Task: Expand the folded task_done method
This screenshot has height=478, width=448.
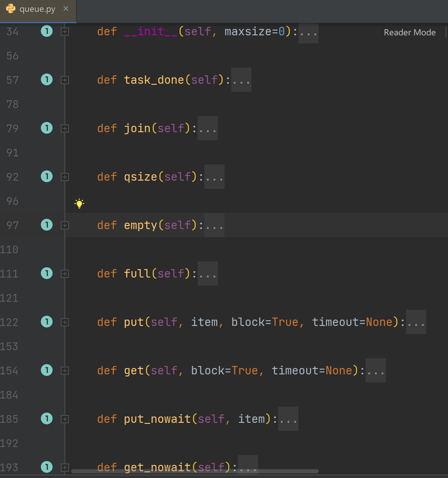Action: point(65,80)
